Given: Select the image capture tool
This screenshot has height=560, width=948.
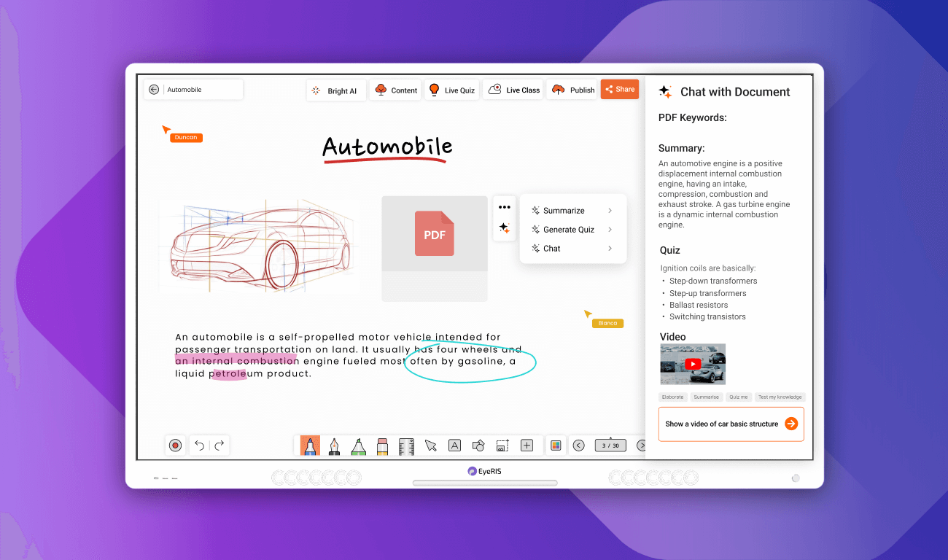Looking at the screenshot, I should coord(502,446).
